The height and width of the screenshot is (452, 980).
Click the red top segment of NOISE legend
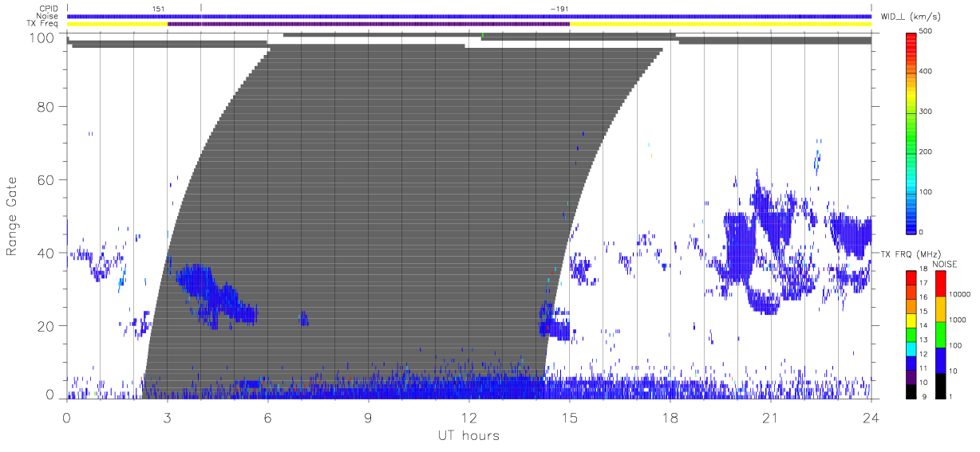(x=941, y=283)
